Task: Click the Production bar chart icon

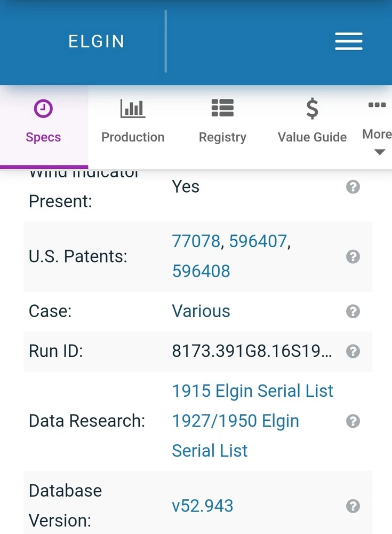Action: (x=133, y=109)
